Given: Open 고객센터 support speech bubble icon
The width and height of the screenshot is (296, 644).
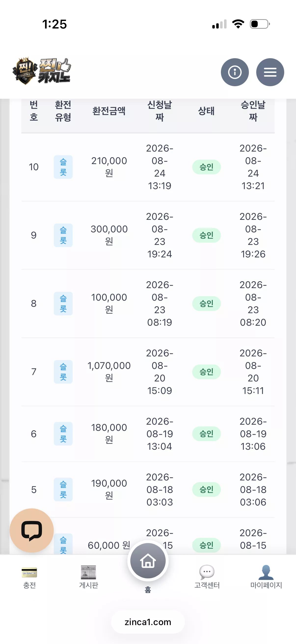Looking at the screenshot, I should (207, 572).
